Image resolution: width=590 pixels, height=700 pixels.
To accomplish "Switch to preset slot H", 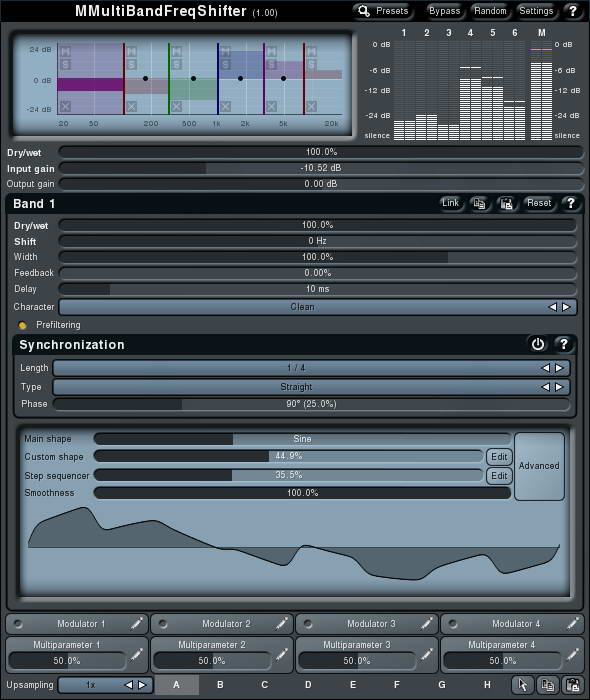I will click(487, 684).
